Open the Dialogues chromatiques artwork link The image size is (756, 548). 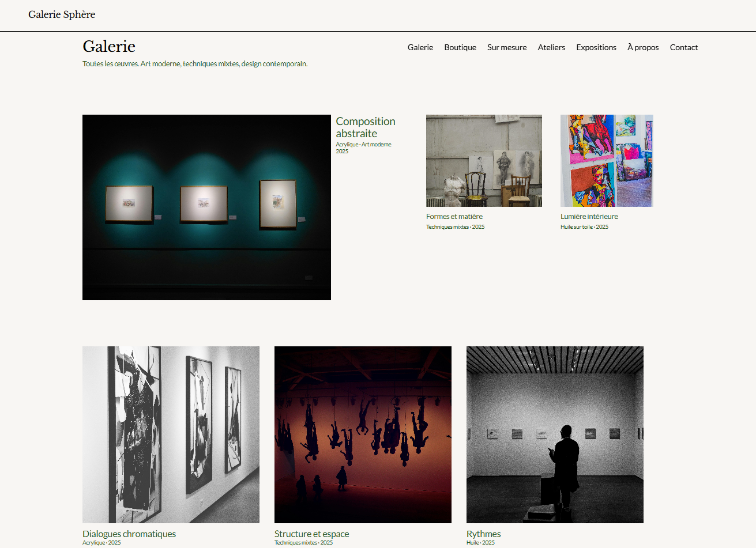(x=129, y=534)
